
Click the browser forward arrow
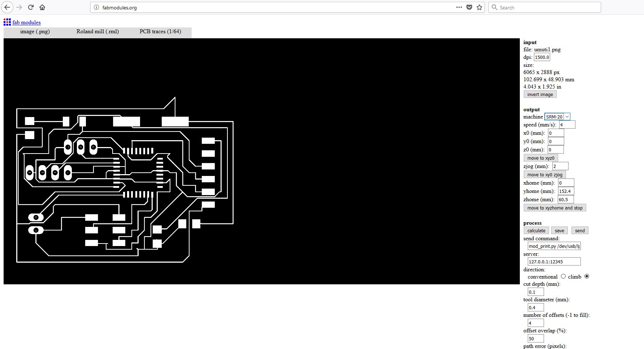19,7
